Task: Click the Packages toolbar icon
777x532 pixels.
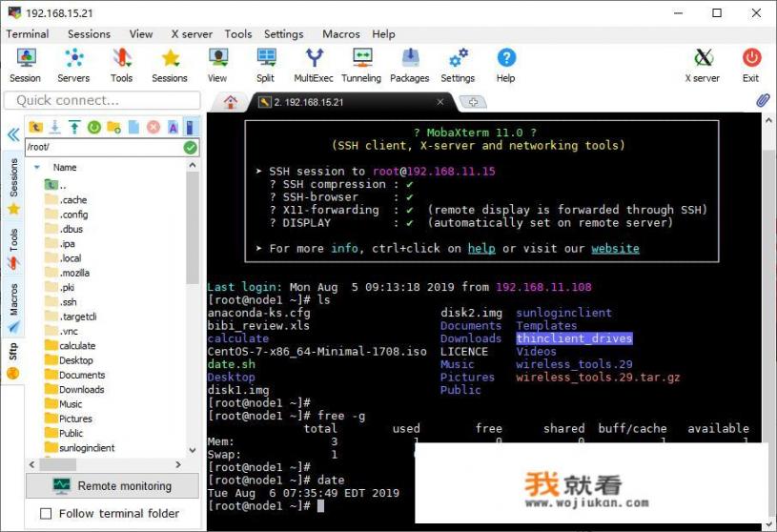Action: point(410,66)
